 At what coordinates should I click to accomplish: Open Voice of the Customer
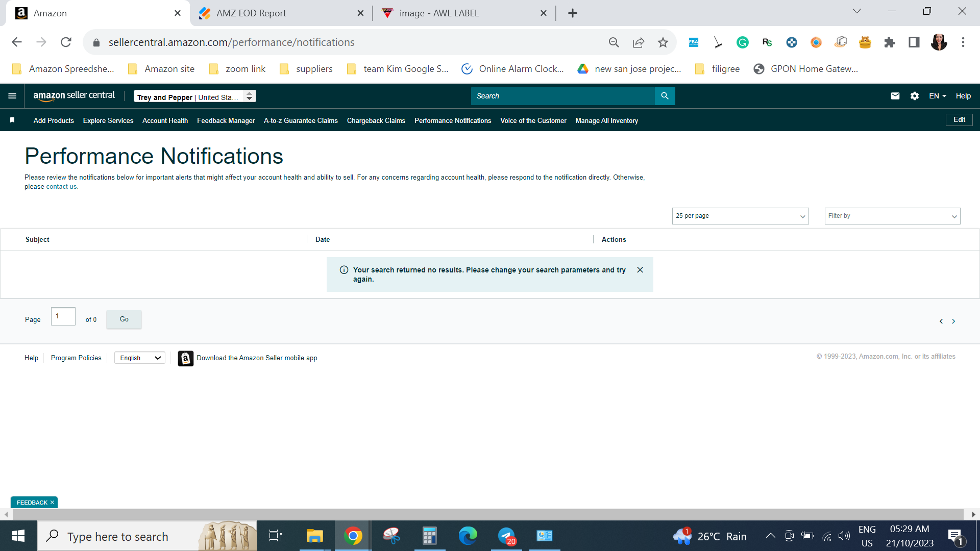click(x=533, y=121)
